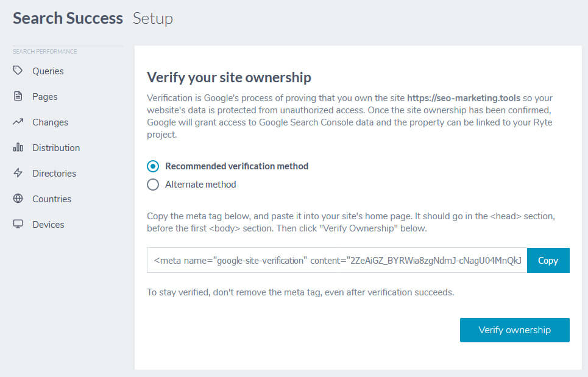Click the Search Success heading
Viewport: 588px width, 377px height.
click(68, 18)
